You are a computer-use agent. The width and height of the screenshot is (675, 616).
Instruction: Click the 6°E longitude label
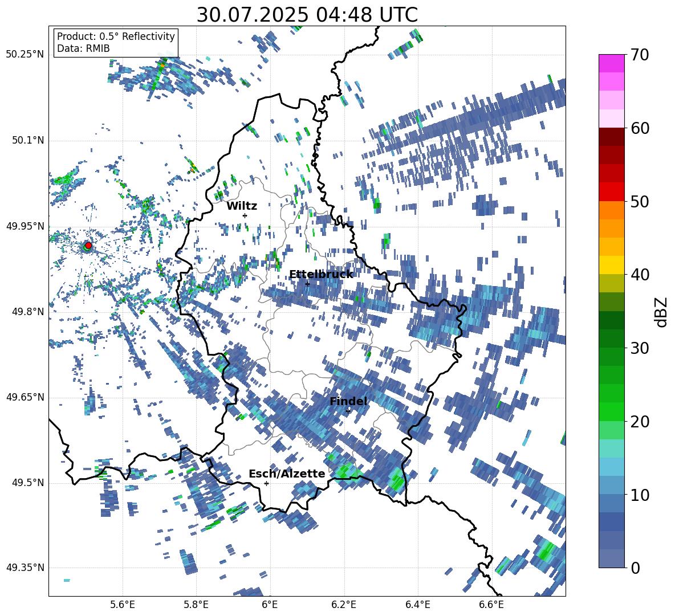[x=270, y=605]
